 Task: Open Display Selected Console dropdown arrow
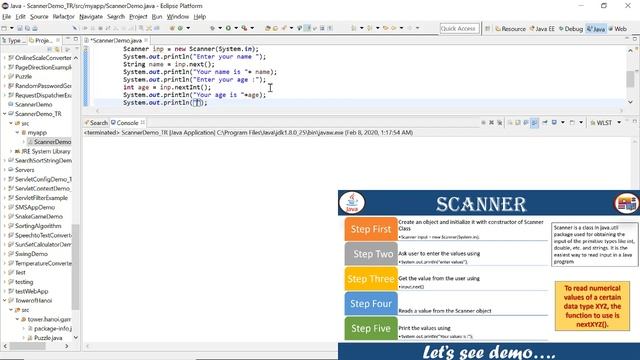[562, 122]
